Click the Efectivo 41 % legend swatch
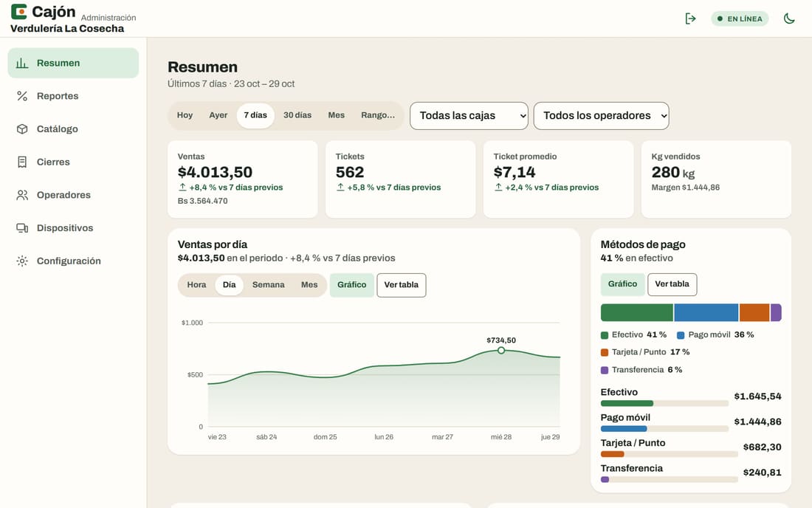Viewport: 812px width, 508px height. pyautogui.click(x=605, y=335)
